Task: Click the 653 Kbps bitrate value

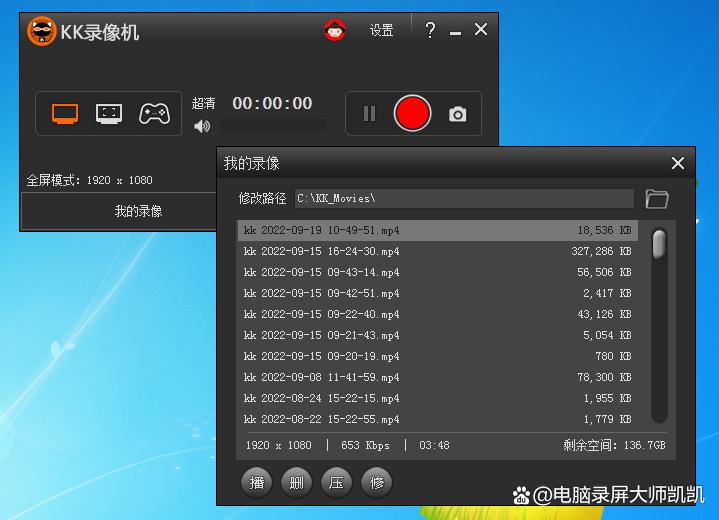Action: [365, 445]
